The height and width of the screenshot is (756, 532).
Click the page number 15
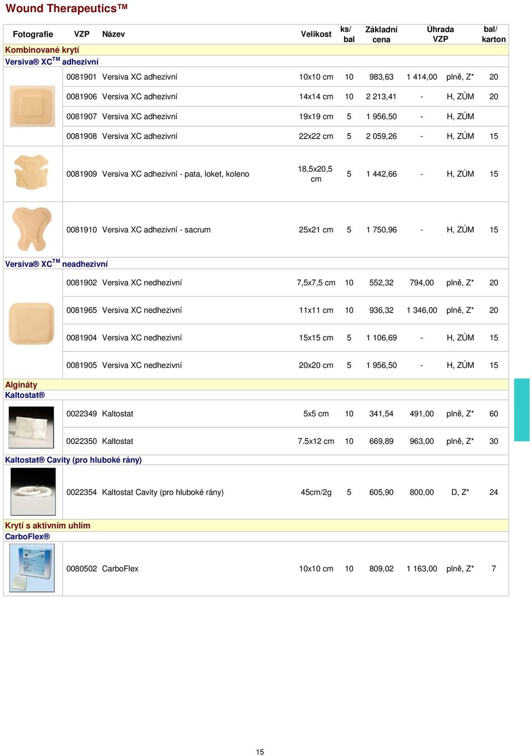coord(260,752)
